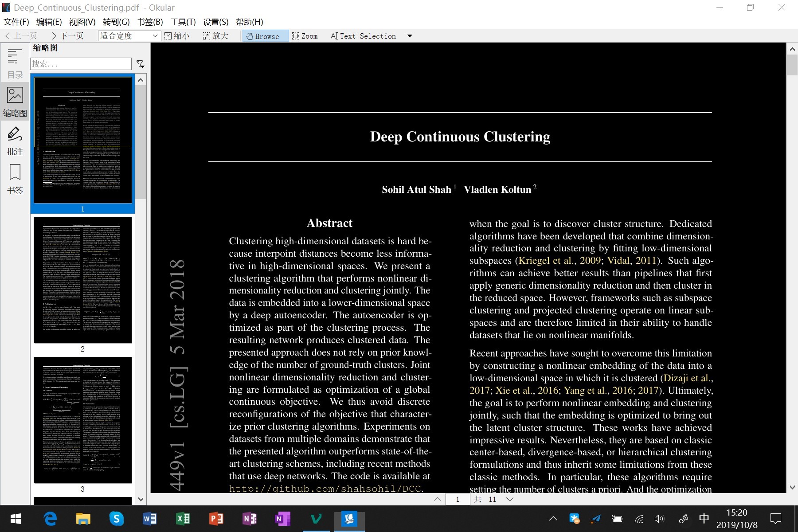The height and width of the screenshot is (532, 798).
Task: Open File Explorer from taskbar
Action: [x=83, y=519]
